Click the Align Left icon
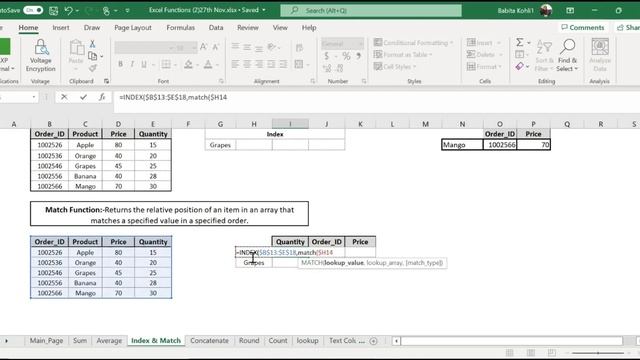640x360 pixels. 236,64
